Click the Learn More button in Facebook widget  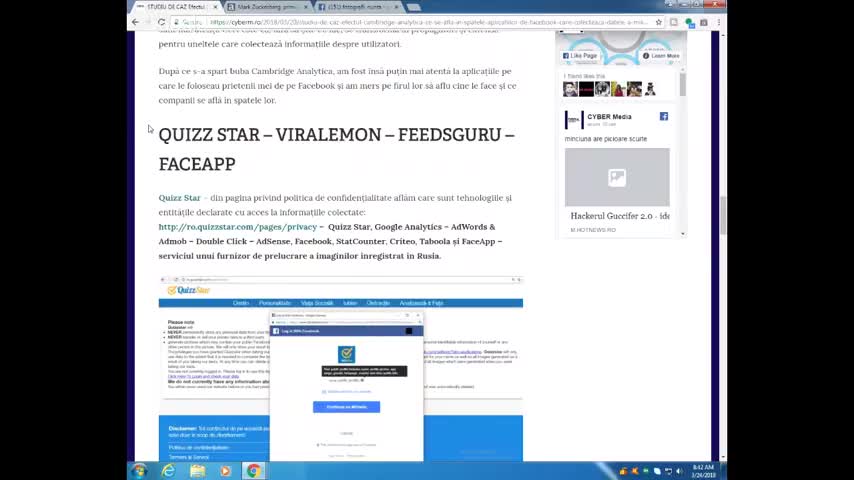coord(661,56)
